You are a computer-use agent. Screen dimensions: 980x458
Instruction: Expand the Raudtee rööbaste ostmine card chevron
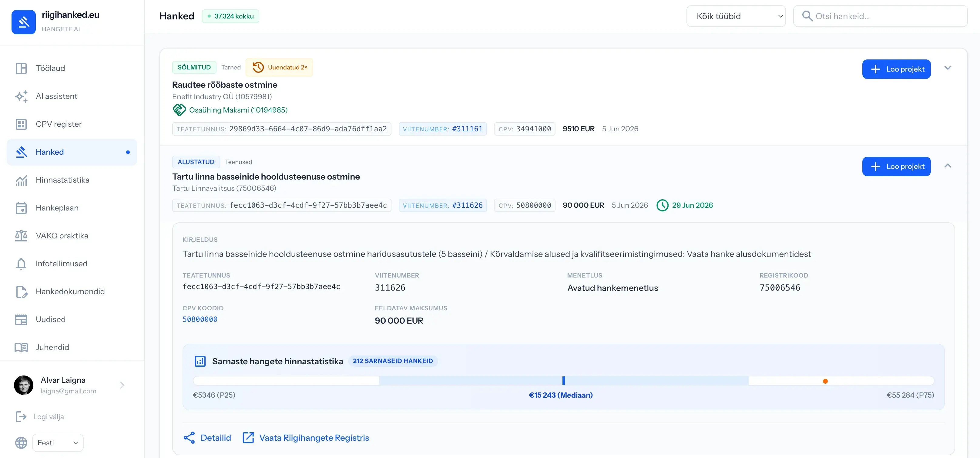[x=948, y=68]
